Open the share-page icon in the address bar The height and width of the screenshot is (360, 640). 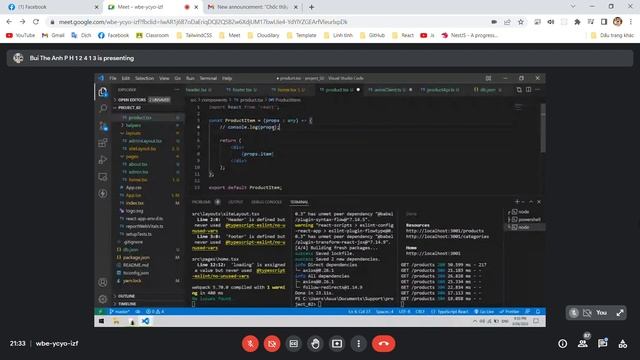click(x=507, y=22)
